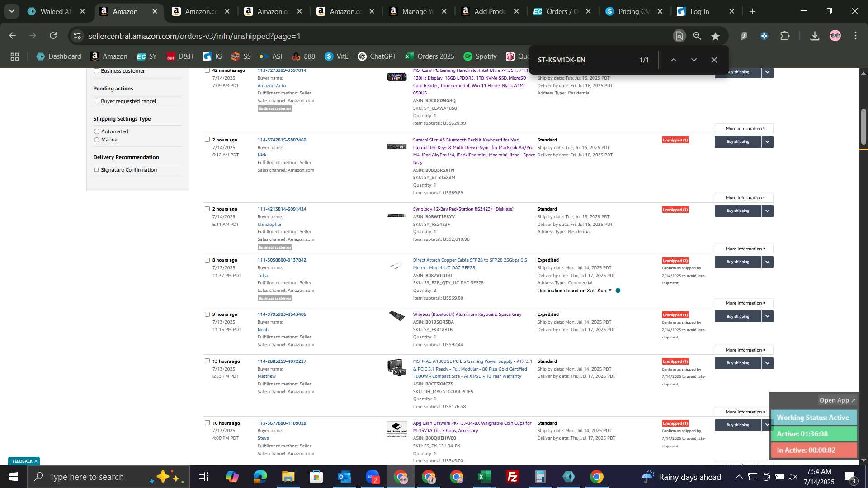Open the FEEDBACK button

pyautogui.click(x=24, y=461)
